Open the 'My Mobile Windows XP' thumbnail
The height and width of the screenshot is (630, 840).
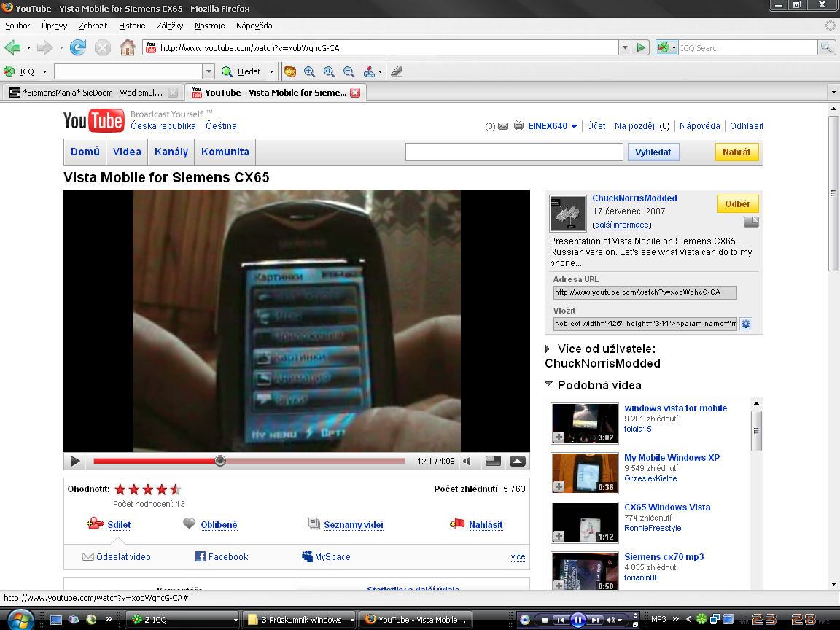point(585,473)
